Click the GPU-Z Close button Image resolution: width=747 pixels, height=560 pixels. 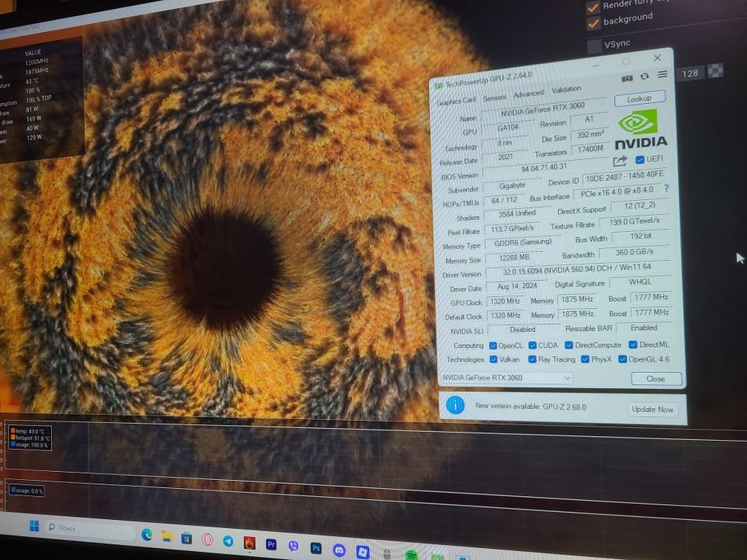pos(656,379)
